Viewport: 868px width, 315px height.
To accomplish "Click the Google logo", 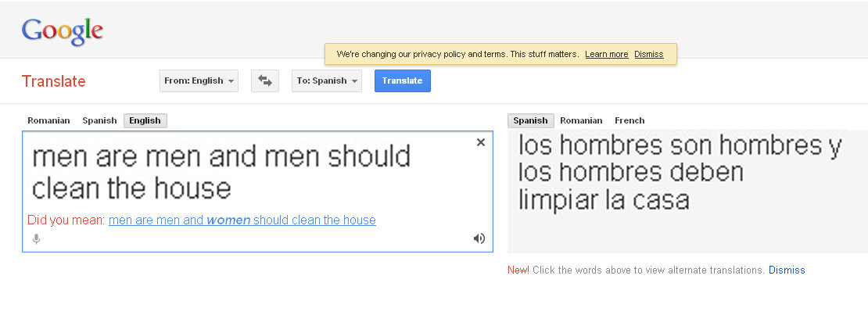I will [x=63, y=30].
